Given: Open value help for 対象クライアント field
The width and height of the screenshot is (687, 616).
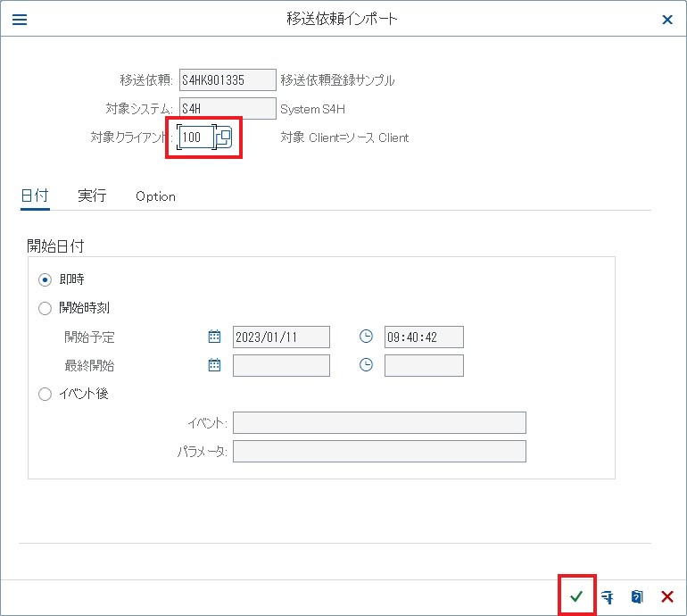Looking at the screenshot, I should tap(225, 137).
